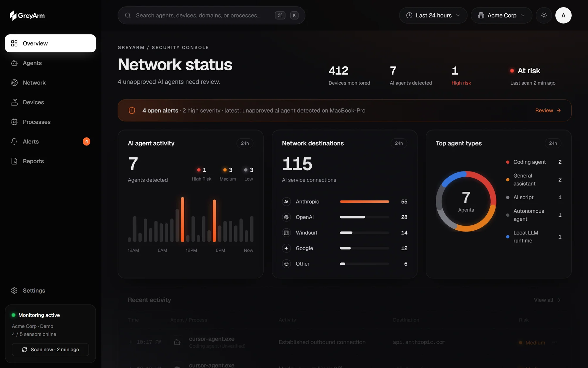Click the building icon beside Acme Corp
588x368 pixels.
click(x=481, y=15)
